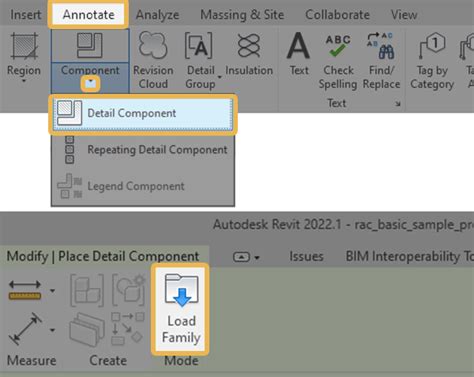Image resolution: width=474 pixels, height=377 pixels.
Task: Expand the Region dropdown arrow
Action: [x=24, y=81]
